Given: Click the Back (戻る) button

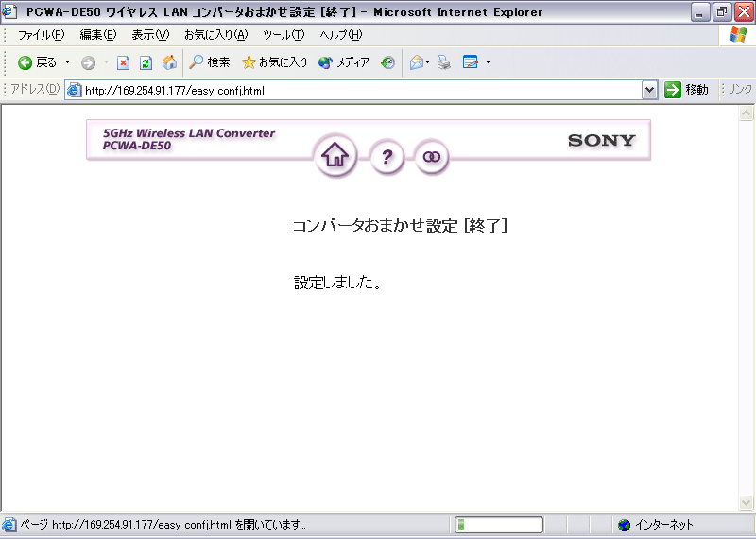Looking at the screenshot, I should click(37, 62).
